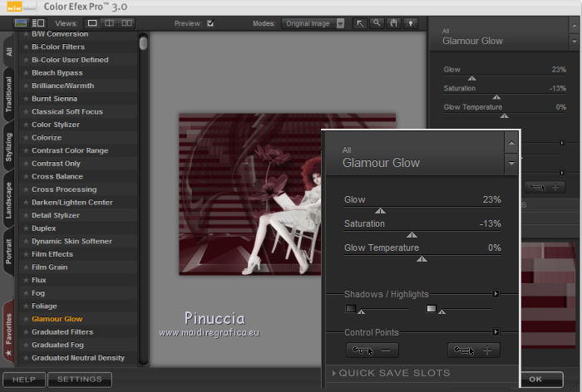The height and width of the screenshot is (392, 582).
Task: Select the Brilliance/Warmth filter
Action: (x=78, y=86)
